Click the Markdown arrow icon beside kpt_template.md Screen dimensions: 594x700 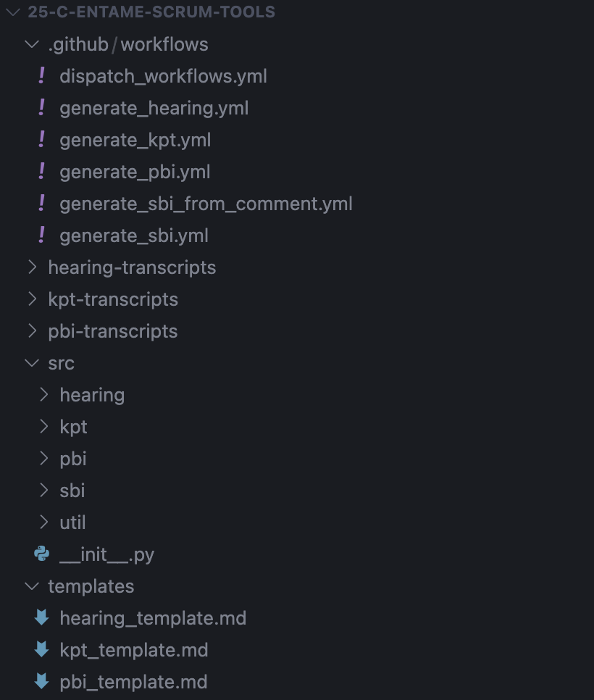(x=41, y=649)
